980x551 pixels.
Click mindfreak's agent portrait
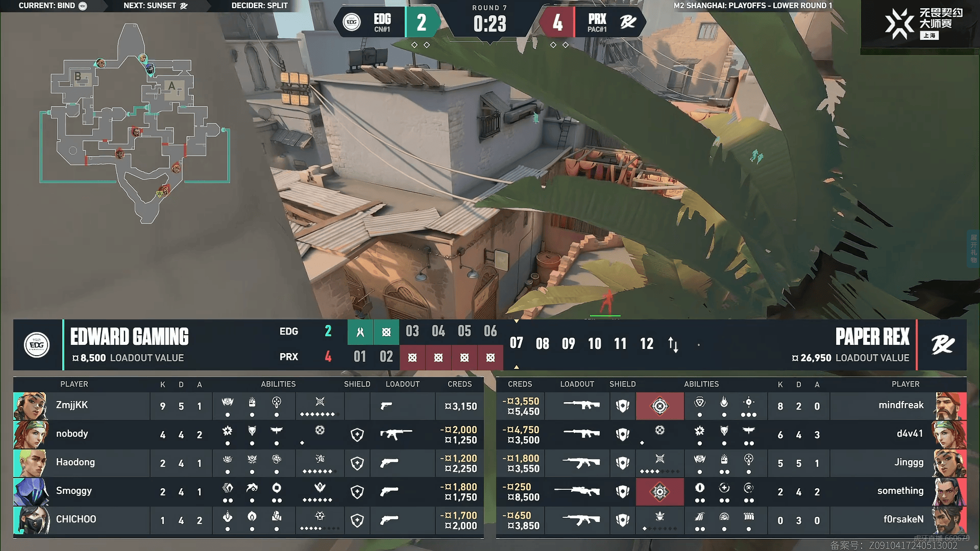[949, 406]
